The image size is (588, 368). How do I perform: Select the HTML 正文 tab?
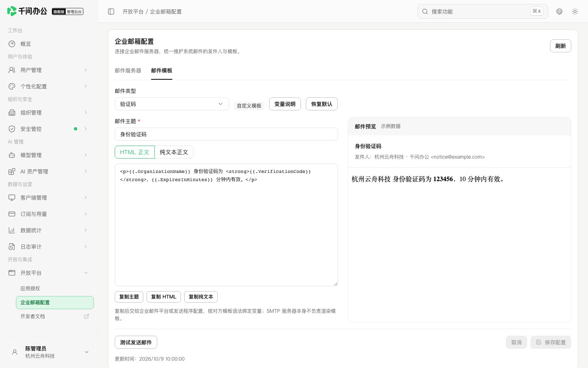(x=135, y=152)
